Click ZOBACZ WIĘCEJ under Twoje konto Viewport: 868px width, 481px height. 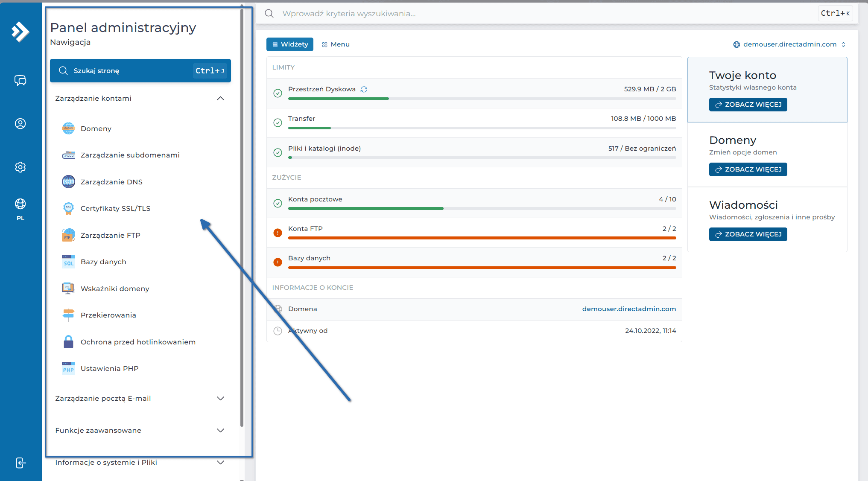[x=748, y=105]
